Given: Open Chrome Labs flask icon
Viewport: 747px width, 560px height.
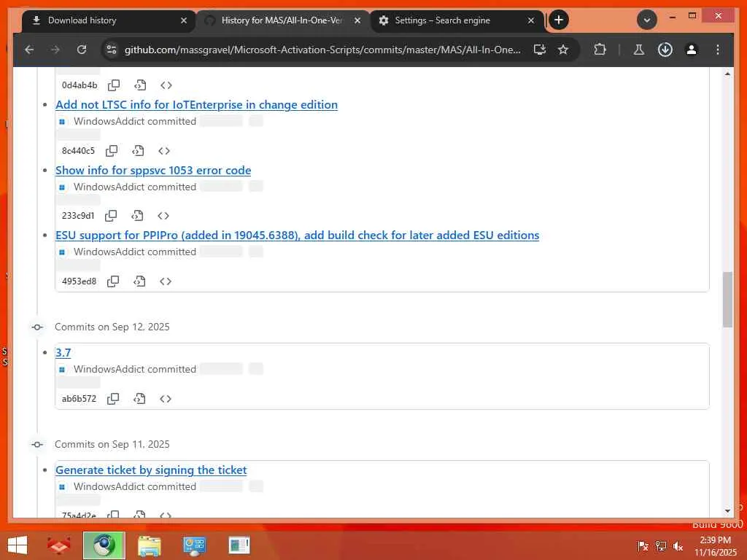Looking at the screenshot, I should (639, 50).
